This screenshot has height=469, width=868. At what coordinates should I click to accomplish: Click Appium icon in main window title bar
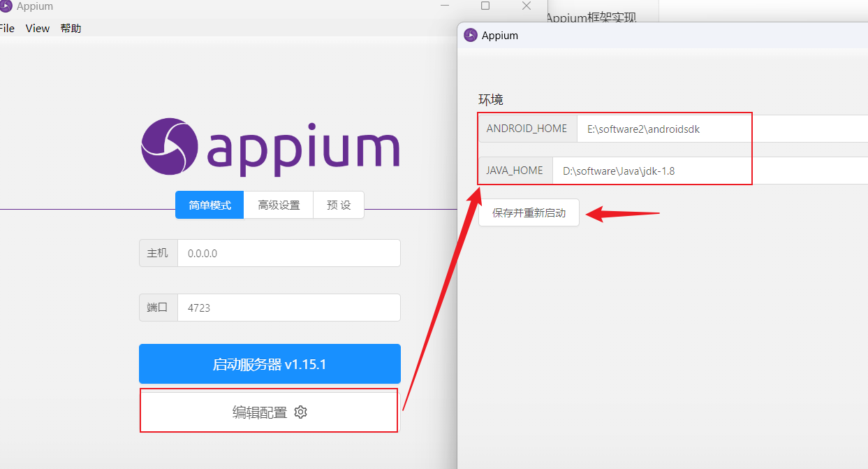pos(6,6)
